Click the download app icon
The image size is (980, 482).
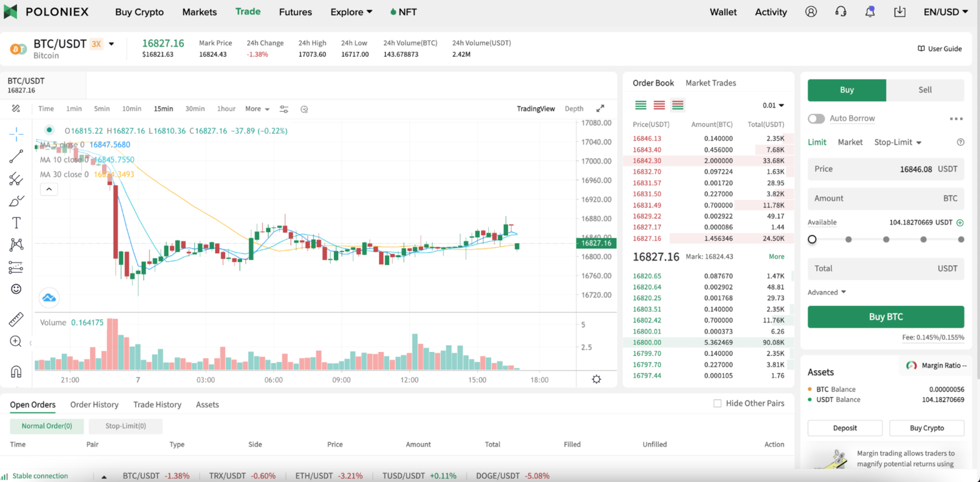[x=900, y=12]
